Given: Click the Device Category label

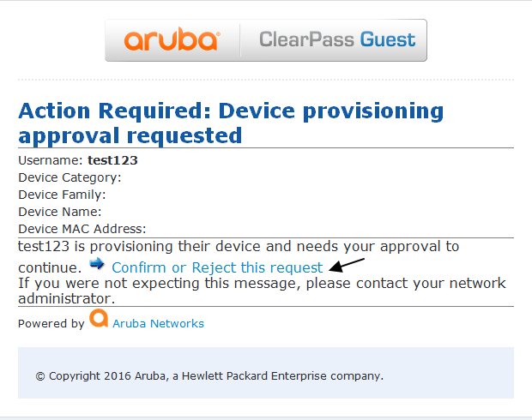Looking at the screenshot, I should [x=70, y=177].
